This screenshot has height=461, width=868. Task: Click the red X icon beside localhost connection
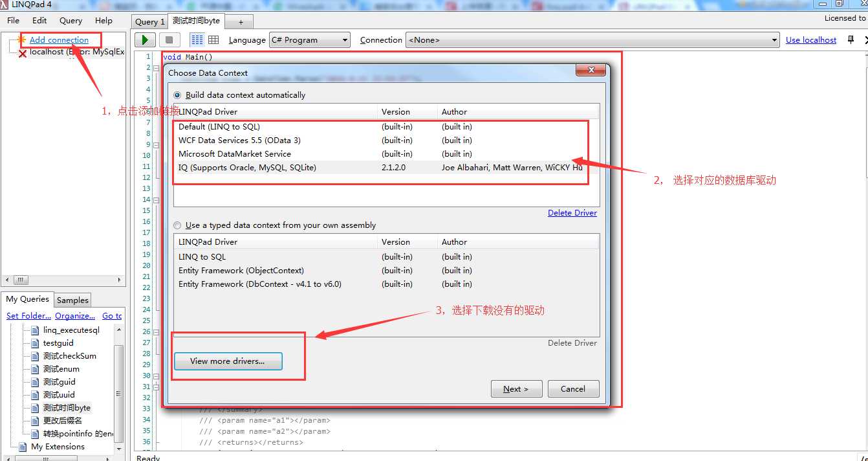click(x=22, y=52)
